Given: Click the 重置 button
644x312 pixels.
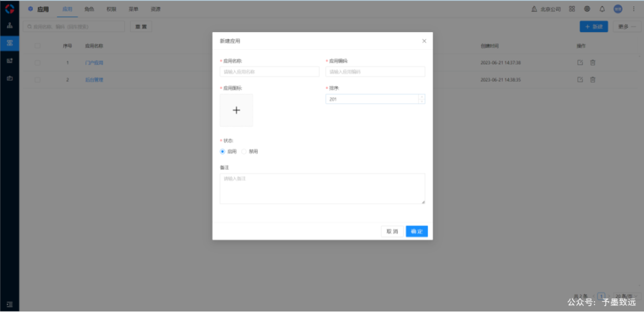Looking at the screenshot, I should click(x=141, y=27).
